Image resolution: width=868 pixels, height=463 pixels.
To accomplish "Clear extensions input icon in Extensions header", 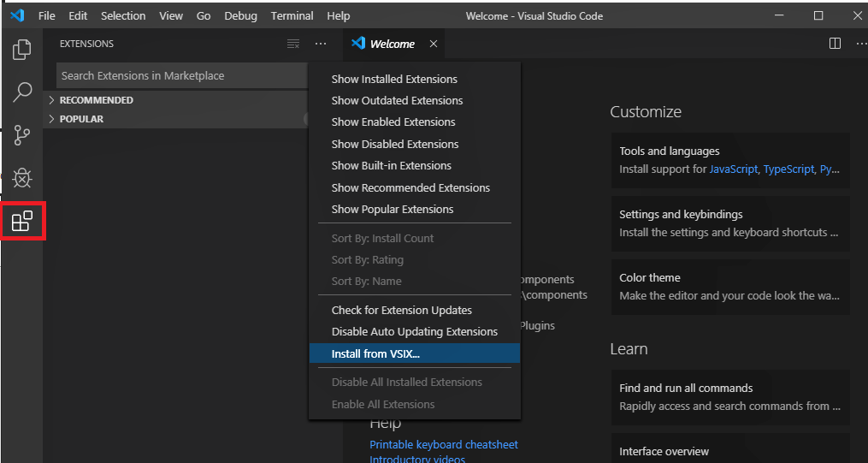I will point(293,44).
